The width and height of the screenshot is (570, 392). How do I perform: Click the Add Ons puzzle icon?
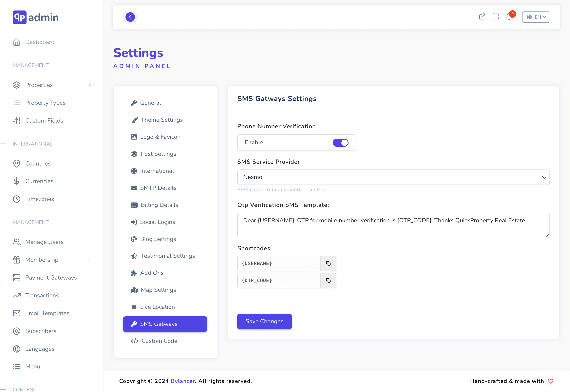pyautogui.click(x=134, y=273)
